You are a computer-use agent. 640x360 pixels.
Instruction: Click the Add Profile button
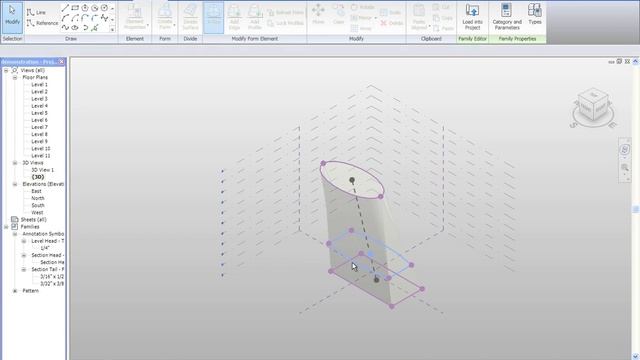pos(255,18)
